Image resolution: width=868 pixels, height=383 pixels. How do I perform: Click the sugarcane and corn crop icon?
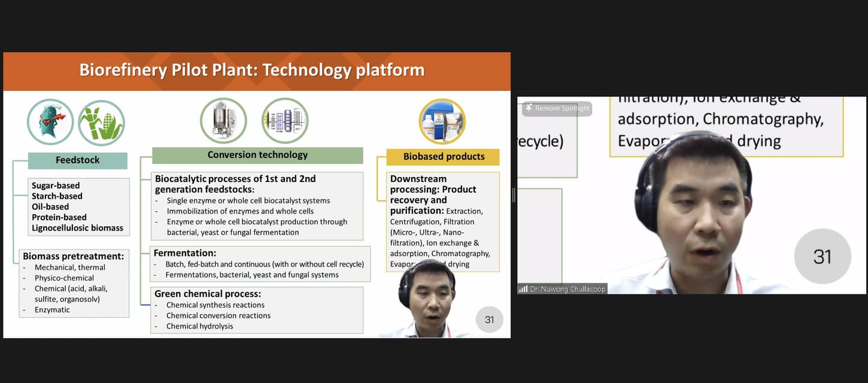tap(102, 123)
